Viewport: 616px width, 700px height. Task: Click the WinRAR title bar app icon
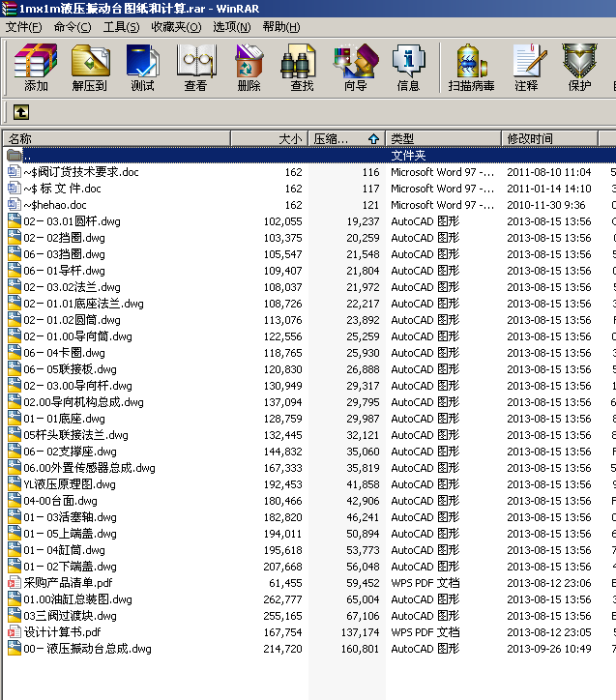click(9, 9)
